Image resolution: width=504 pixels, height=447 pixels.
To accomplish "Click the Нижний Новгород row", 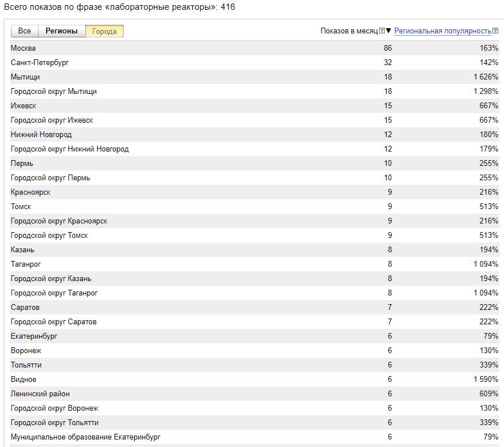I will pyautogui.click(x=41, y=135).
